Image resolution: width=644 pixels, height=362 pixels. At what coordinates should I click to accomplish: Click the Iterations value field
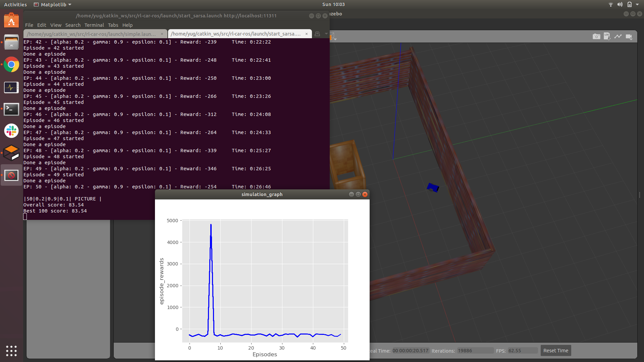click(475, 351)
